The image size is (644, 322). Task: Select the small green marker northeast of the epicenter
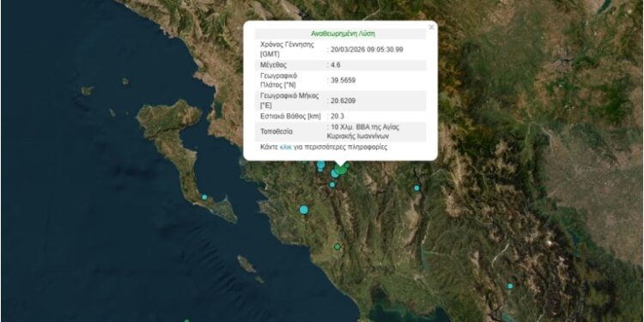point(347,165)
